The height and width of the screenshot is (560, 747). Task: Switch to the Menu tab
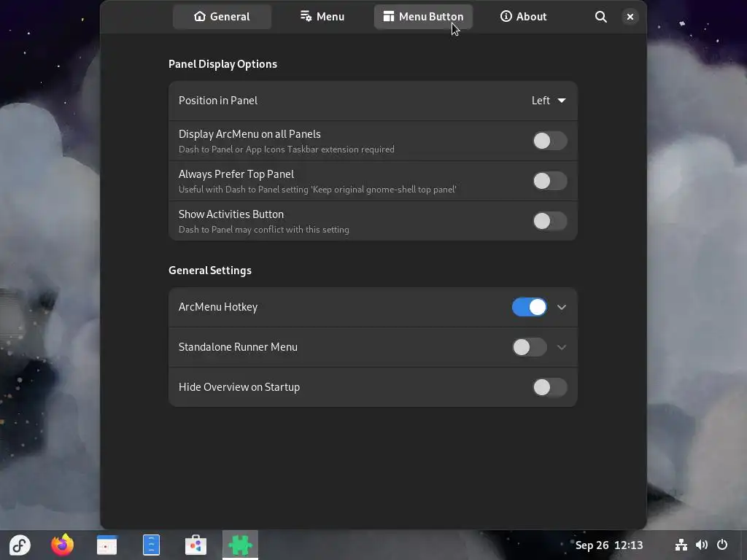click(322, 17)
